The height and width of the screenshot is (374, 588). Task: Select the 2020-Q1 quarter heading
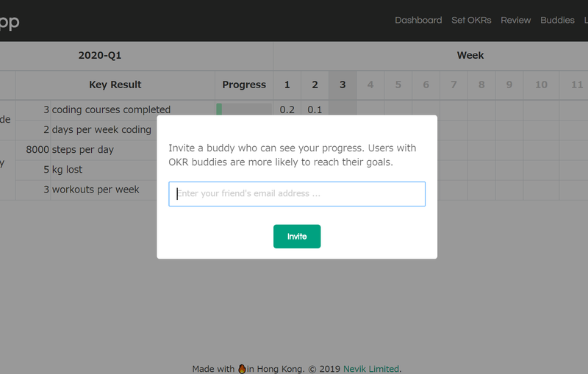point(100,55)
